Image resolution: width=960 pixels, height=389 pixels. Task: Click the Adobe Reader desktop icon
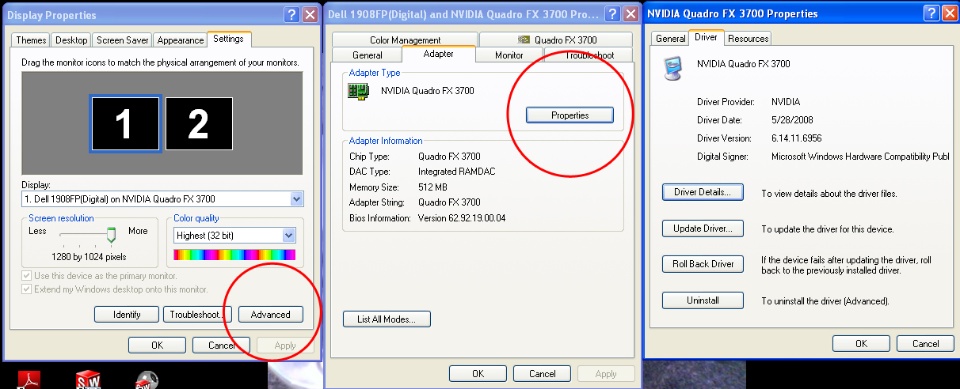click(29, 380)
